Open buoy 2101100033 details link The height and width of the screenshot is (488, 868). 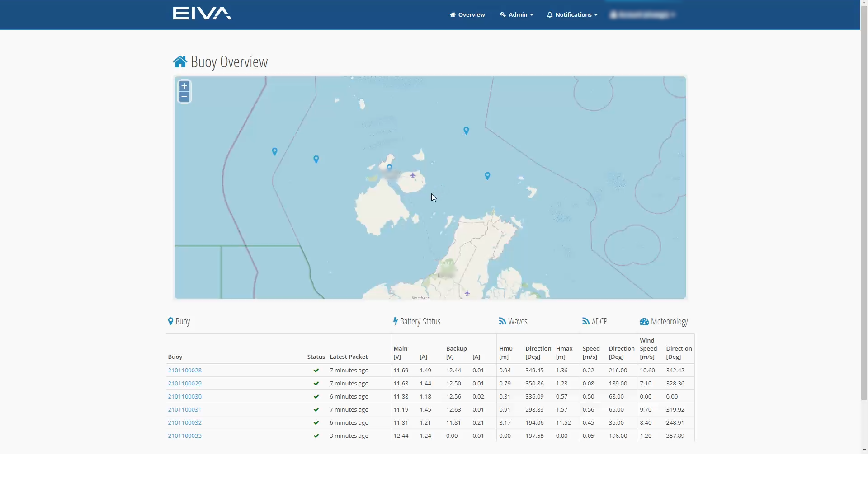point(184,436)
